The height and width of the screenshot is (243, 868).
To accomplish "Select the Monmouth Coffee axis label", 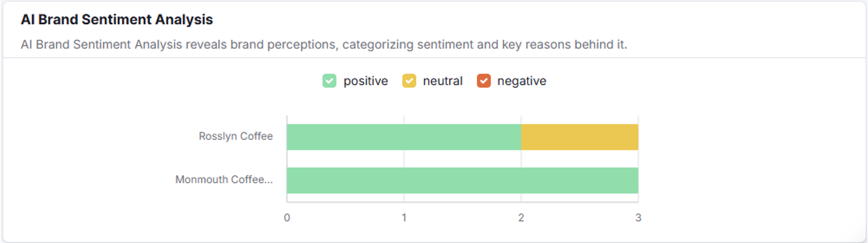I will point(224,179).
